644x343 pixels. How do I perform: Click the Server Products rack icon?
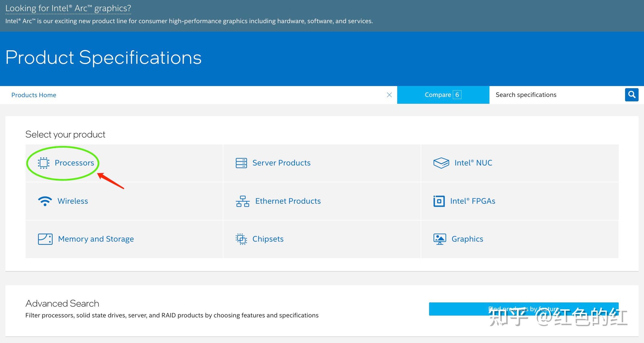[x=241, y=163]
